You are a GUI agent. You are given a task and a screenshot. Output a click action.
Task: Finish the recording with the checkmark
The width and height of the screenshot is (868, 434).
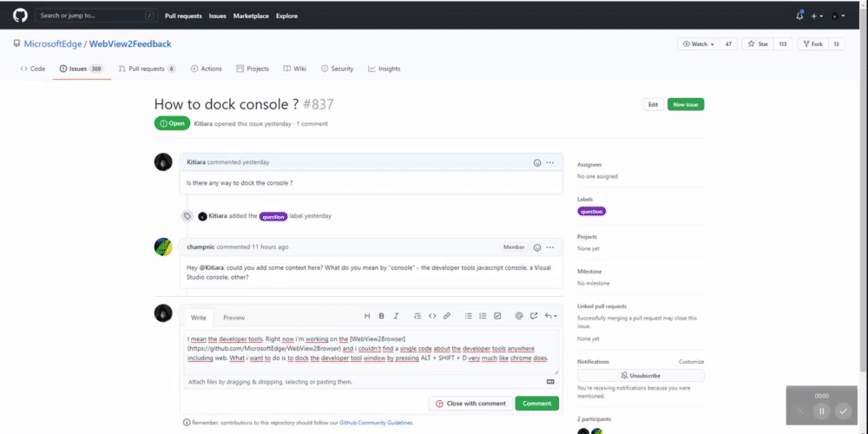tap(843, 411)
